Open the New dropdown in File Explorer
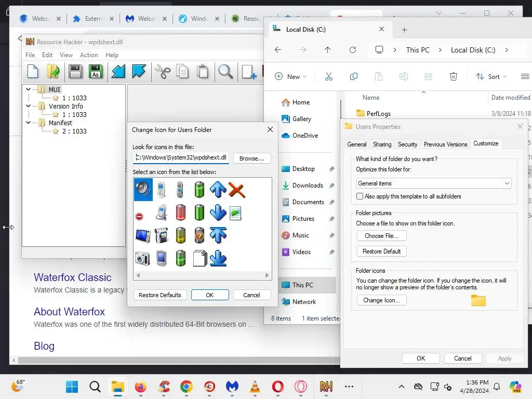 click(x=290, y=76)
